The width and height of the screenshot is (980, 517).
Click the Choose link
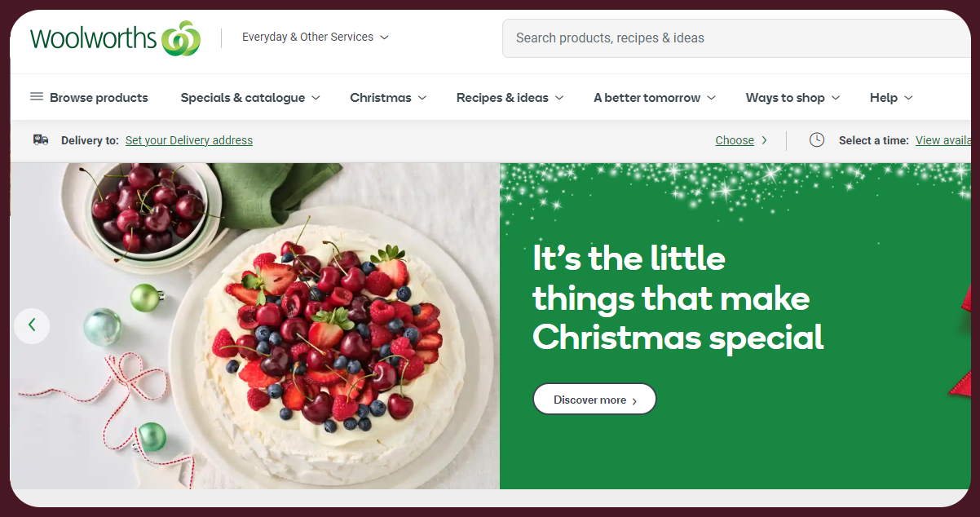click(x=735, y=140)
